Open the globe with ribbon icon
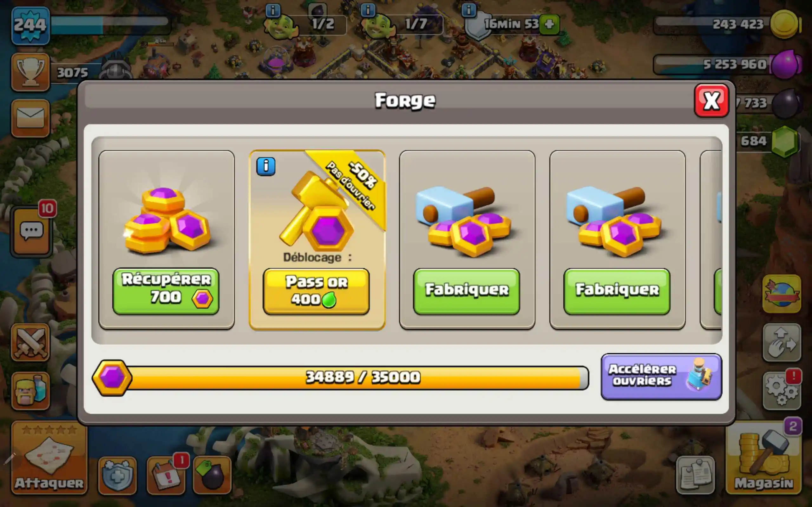812x507 pixels. [782, 294]
